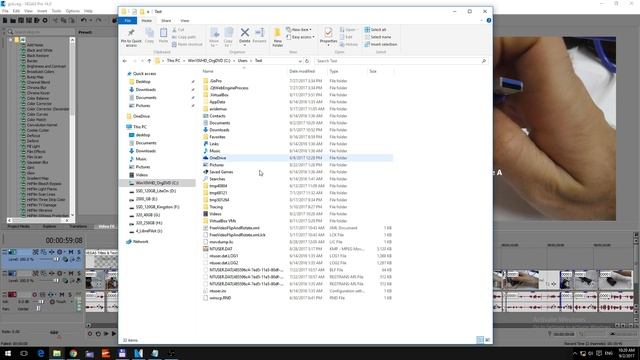Open the Easy access dropdown
Screen dimensions: 640x360
(x=300, y=37)
